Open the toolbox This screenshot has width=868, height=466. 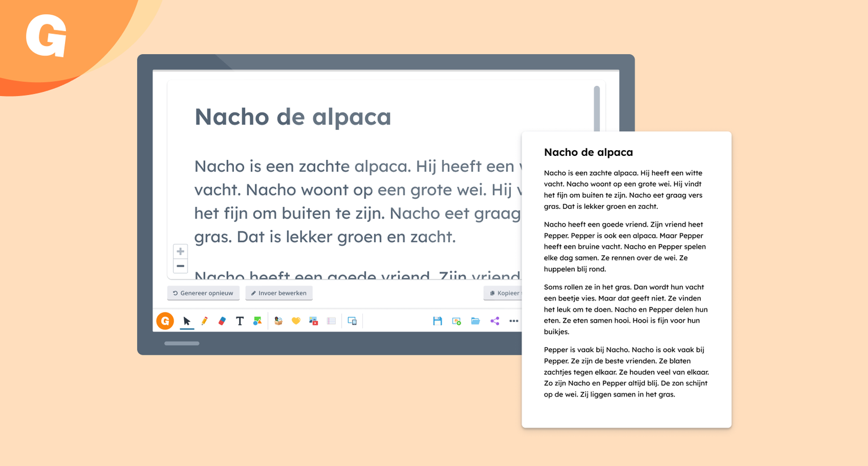click(x=278, y=321)
